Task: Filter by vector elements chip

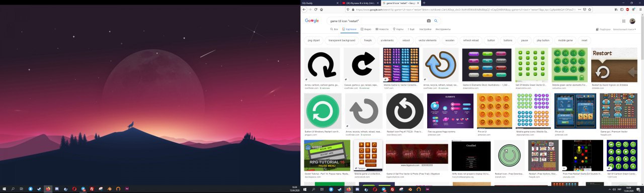Action: click(428, 40)
